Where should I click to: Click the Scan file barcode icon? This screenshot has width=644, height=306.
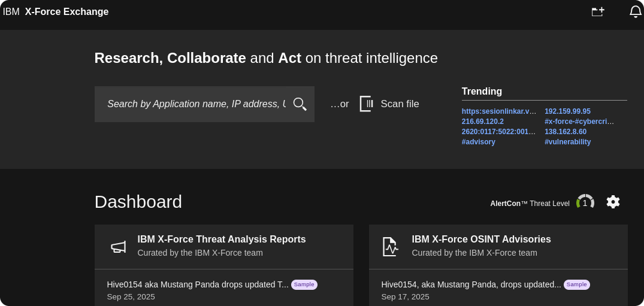pos(366,104)
